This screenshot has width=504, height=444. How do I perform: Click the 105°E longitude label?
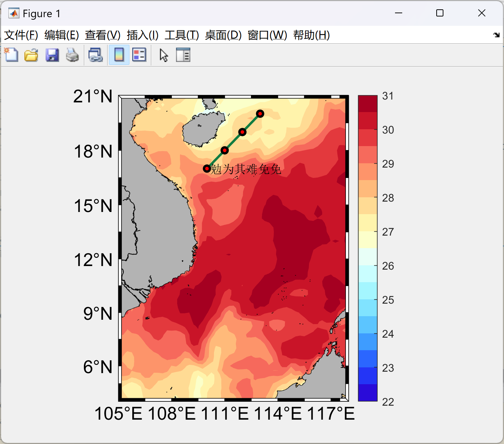point(118,414)
